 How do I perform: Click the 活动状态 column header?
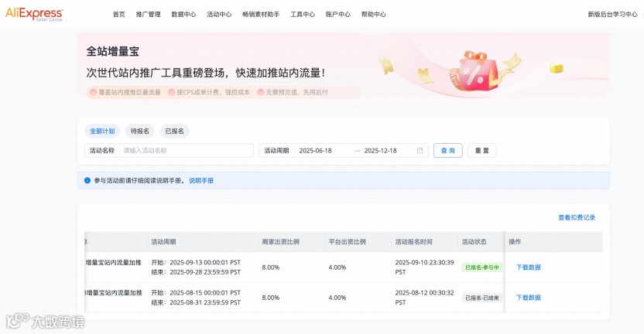click(474, 242)
